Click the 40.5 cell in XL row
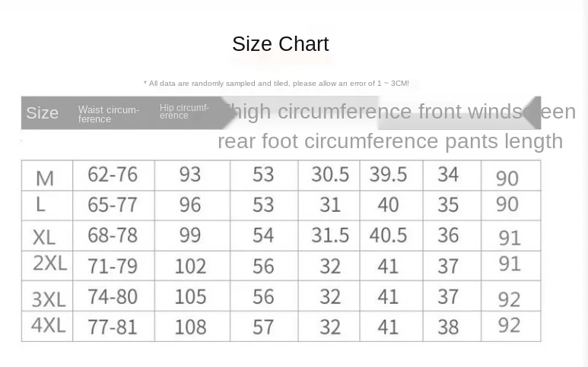 point(388,235)
